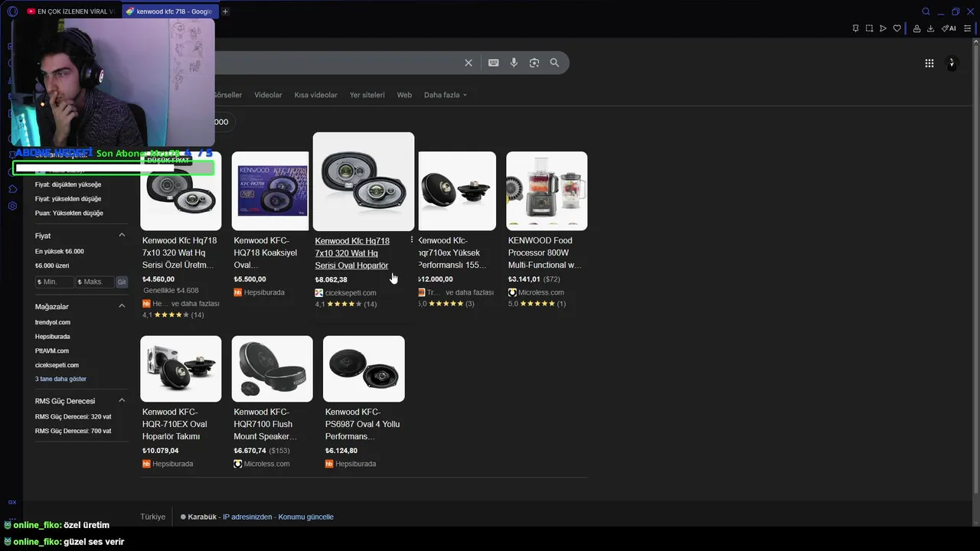
Task: Click the ₺8.062,38 price text
Action: pyautogui.click(x=331, y=279)
